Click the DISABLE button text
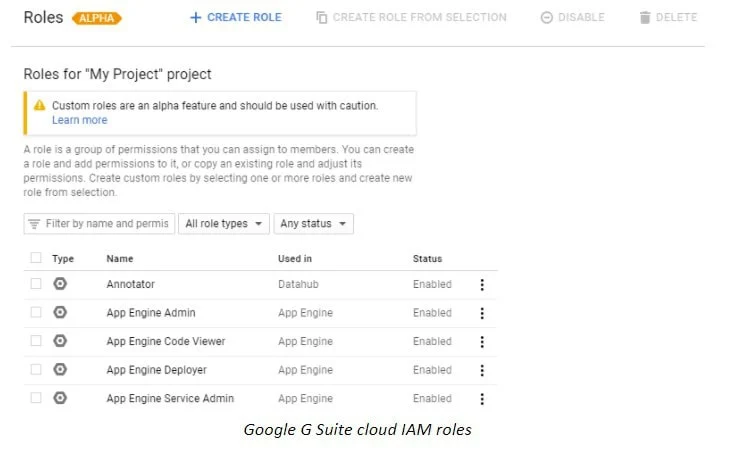The image size is (729, 453). [581, 18]
